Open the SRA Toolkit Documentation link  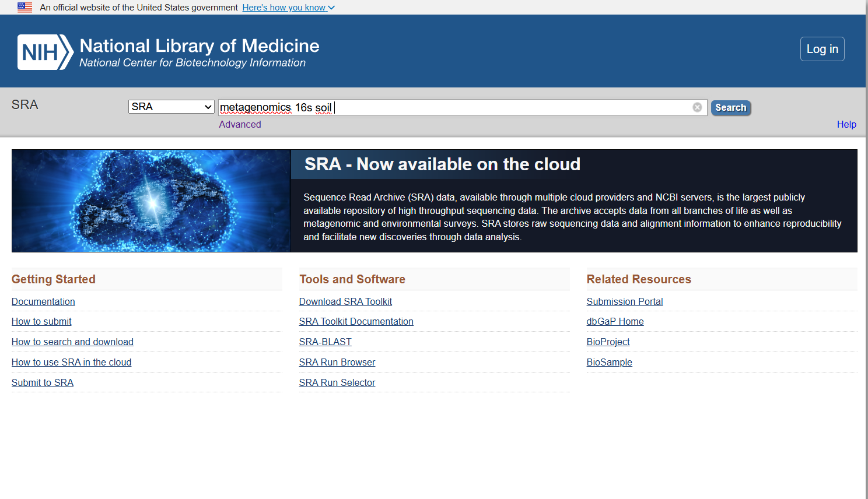click(x=356, y=321)
